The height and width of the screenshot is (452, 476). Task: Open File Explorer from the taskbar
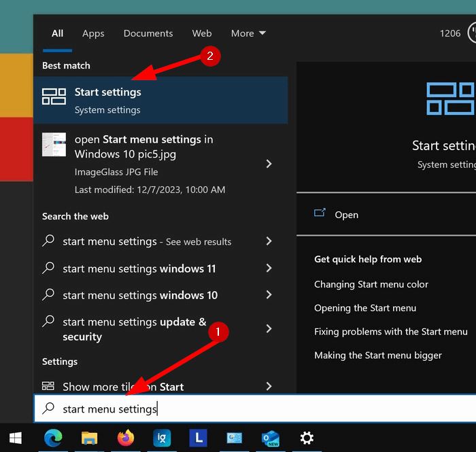[89, 438]
